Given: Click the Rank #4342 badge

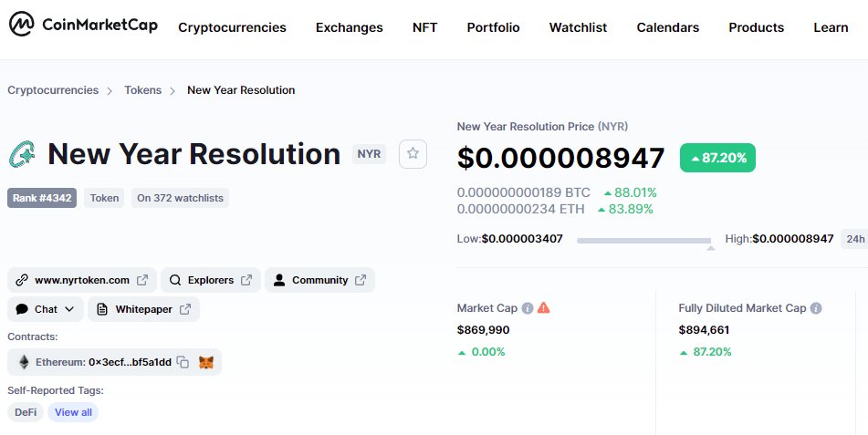Looking at the screenshot, I should click(x=42, y=198).
